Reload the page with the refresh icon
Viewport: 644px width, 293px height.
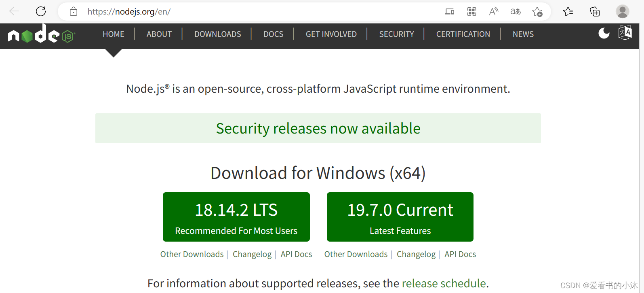pyautogui.click(x=41, y=11)
